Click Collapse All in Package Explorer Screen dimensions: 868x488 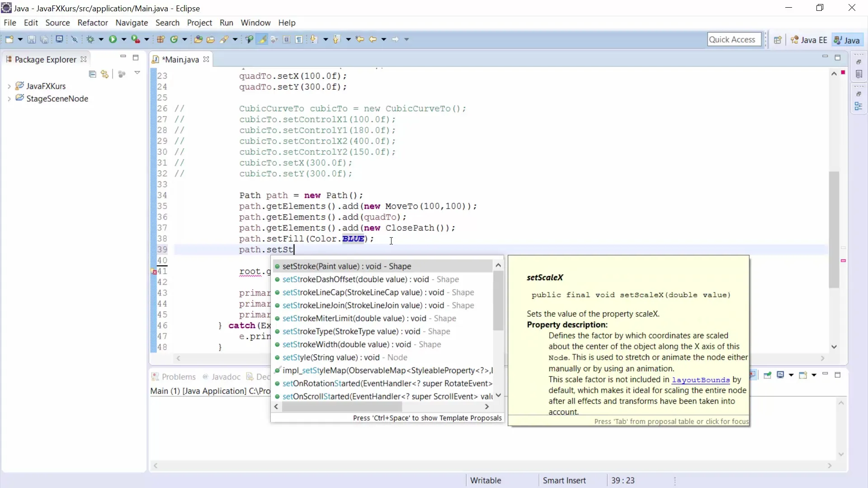pos(93,74)
